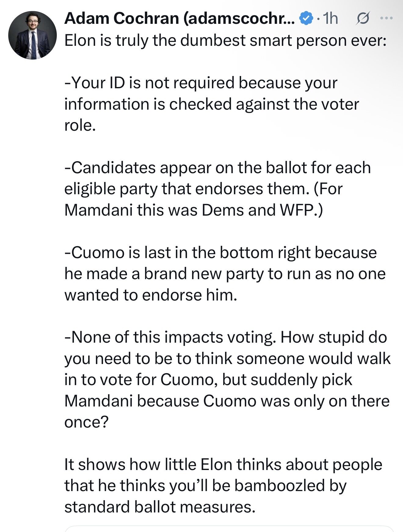Click the "standard ballot measures." closing line
Screen dimensions: 403x532
tap(160, 507)
